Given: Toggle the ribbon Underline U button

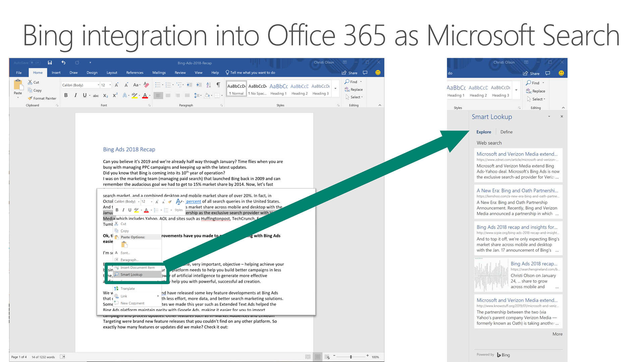Looking at the screenshot, I should coord(85,96).
